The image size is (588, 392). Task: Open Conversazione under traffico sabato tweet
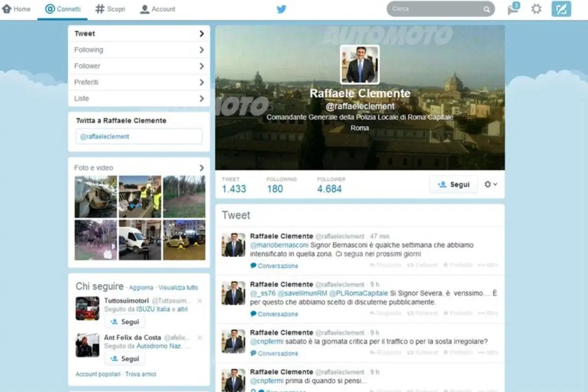point(274,353)
